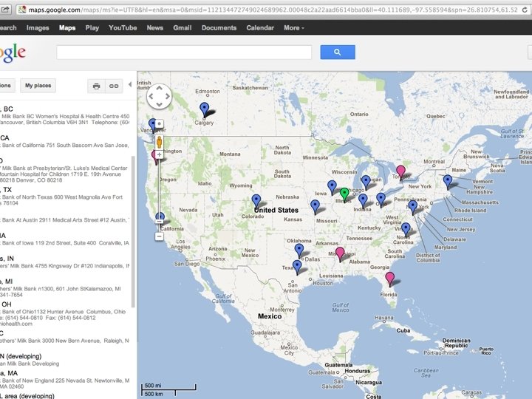Select the Bank of Ohio Columbus entry
This screenshot has height=399, width=532.
click(64, 314)
